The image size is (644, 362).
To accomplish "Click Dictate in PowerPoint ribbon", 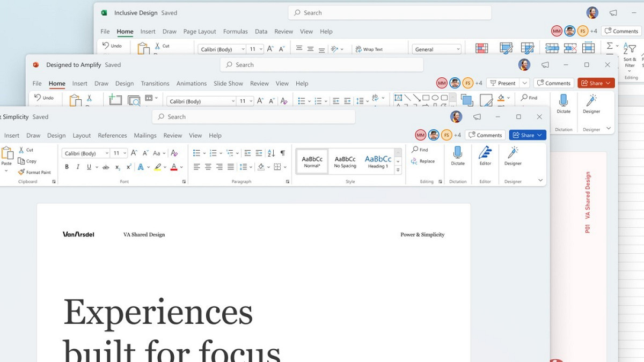I will [x=563, y=104].
